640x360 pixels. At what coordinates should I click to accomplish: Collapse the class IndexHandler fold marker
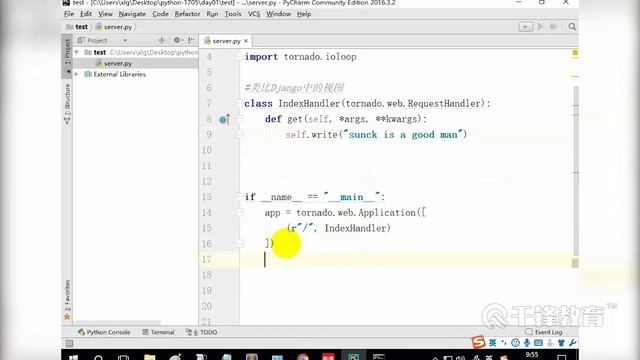click(x=240, y=103)
